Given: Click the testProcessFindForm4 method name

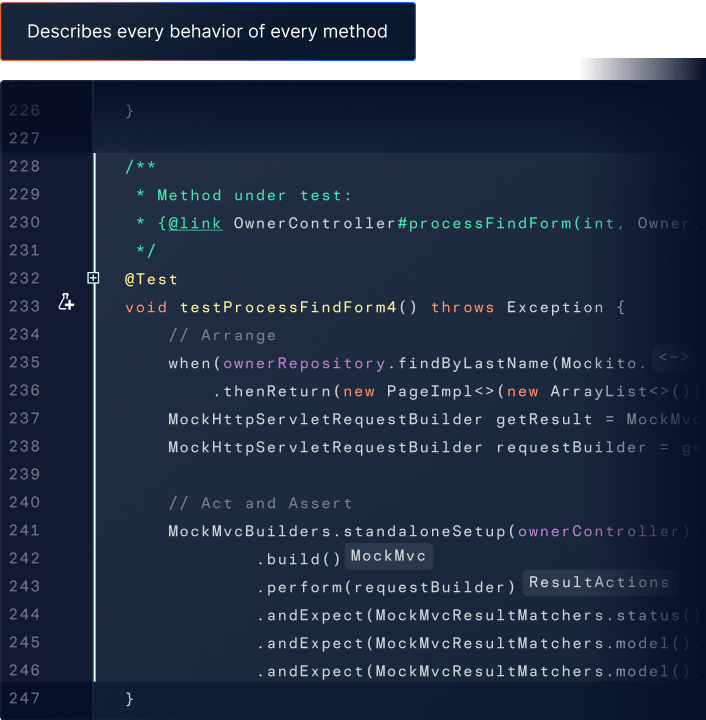Looking at the screenshot, I should pyautogui.click(x=288, y=307).
